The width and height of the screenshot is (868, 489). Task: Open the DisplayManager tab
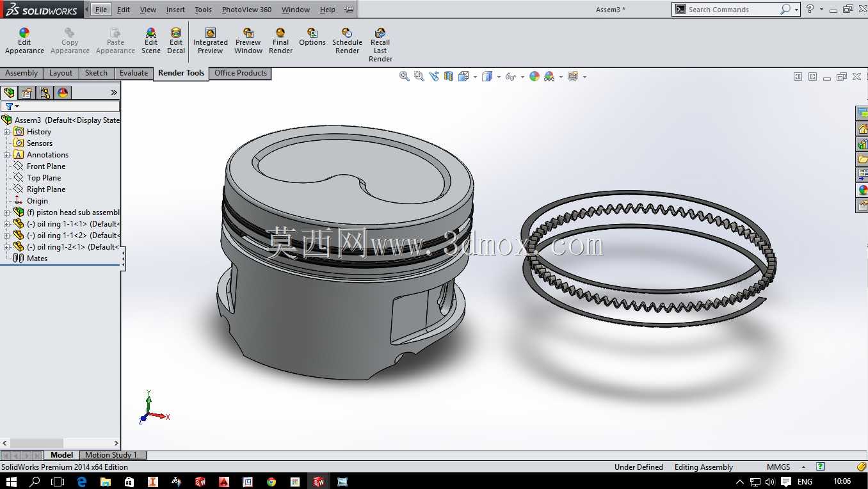point(63,93)
